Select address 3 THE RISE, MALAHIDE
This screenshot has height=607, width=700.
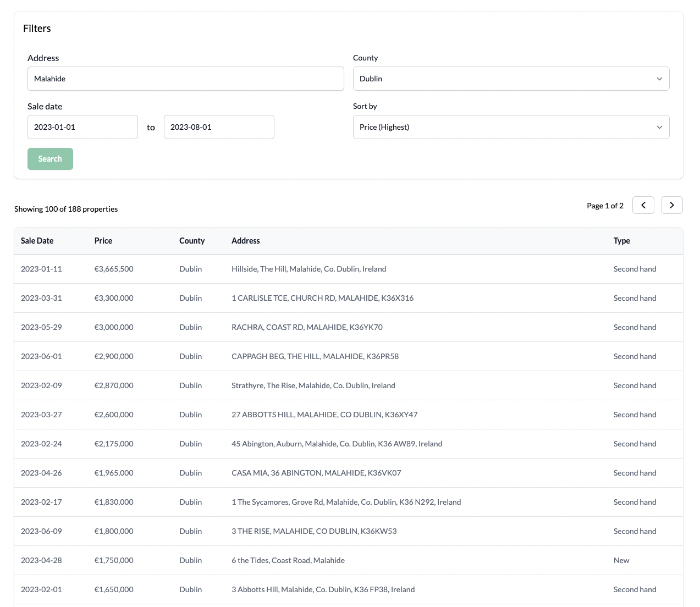tap(314, 531)
